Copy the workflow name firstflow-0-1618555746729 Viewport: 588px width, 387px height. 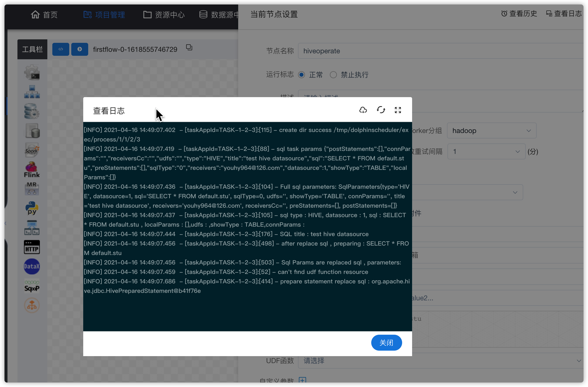189,47
